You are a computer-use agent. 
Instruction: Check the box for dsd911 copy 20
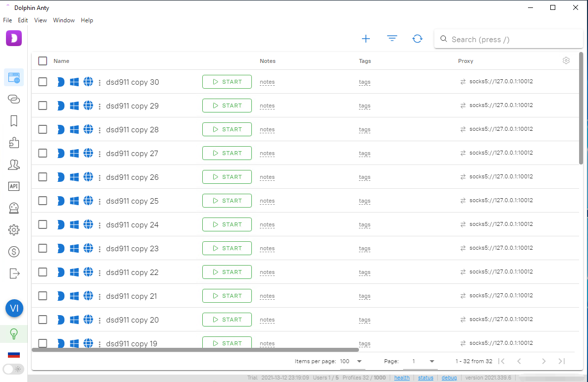point(43,320)
